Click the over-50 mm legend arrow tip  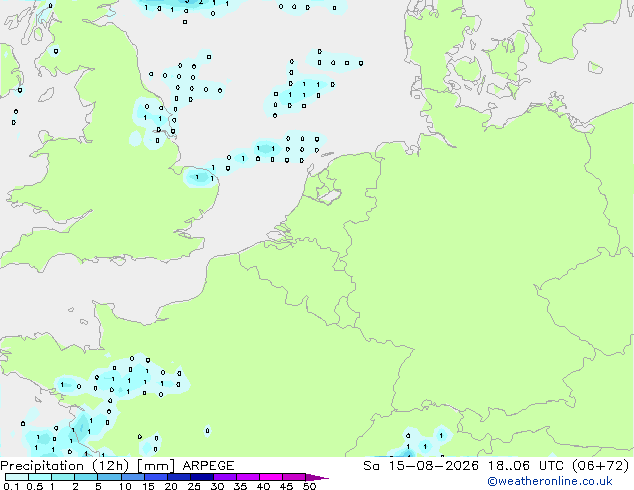tap(317, 477)
